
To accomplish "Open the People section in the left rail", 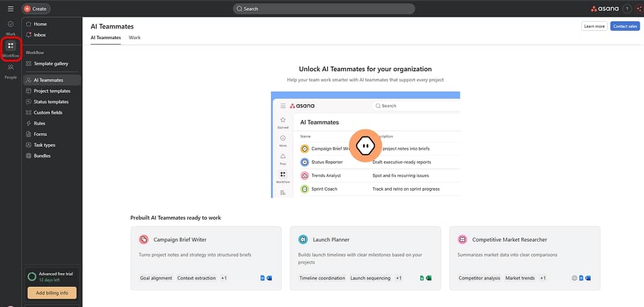I will pos(11,72).
